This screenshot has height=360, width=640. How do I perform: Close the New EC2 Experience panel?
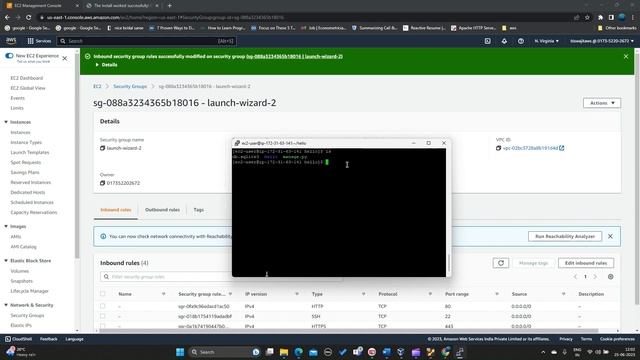[x=64, y=58]
